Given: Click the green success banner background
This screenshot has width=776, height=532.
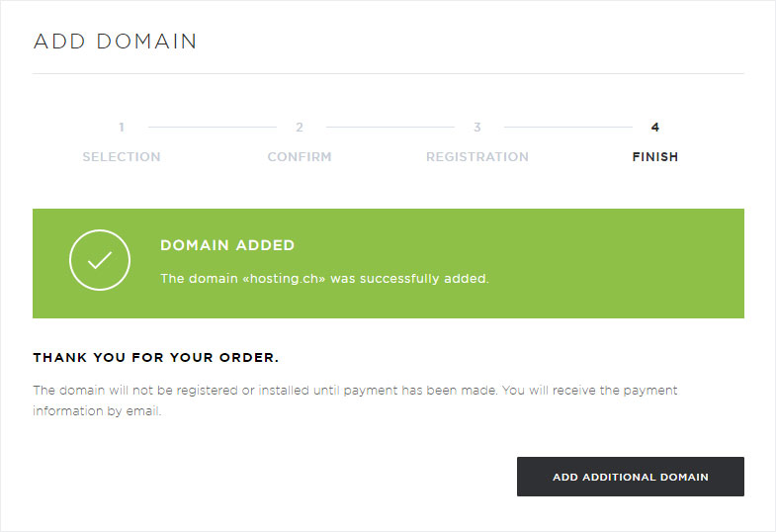Looking at the screenshot, I should [x=594, y=263].
